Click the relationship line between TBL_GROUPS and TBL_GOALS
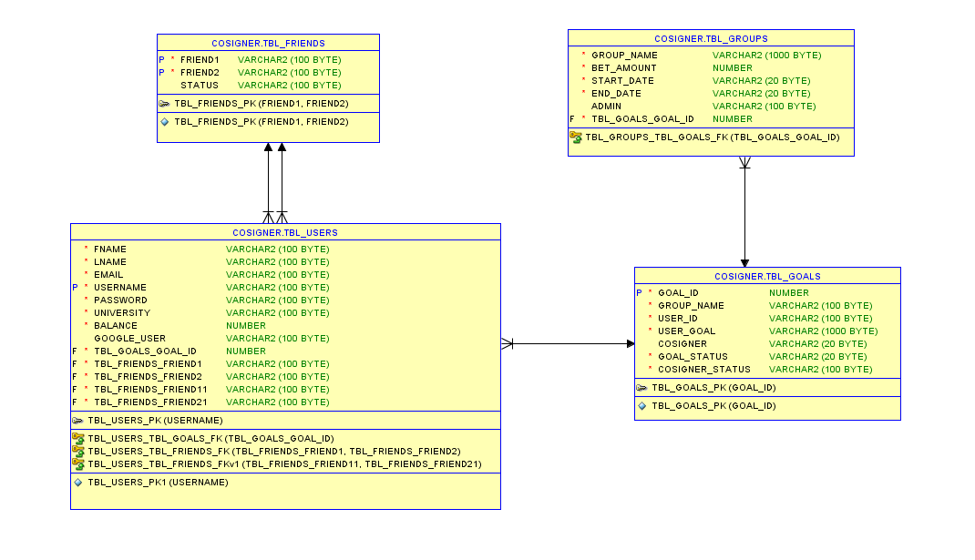This screenshot has width=975, height=560. point(745,211)
